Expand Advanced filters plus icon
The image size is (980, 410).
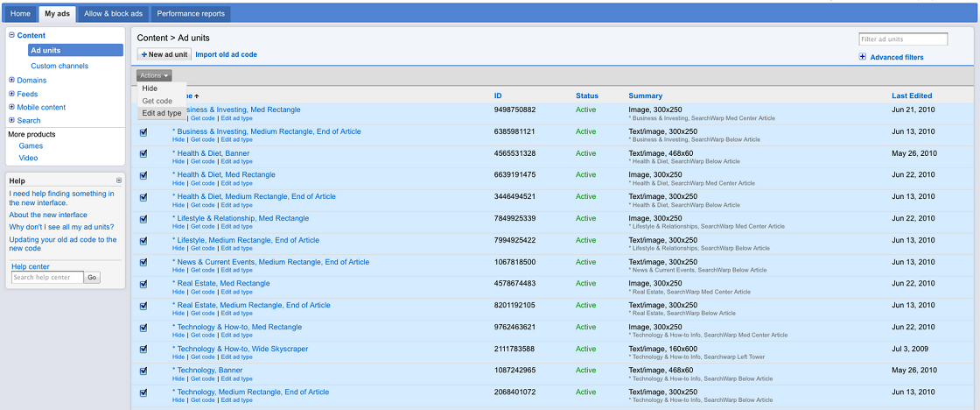(x=863, y=57)
